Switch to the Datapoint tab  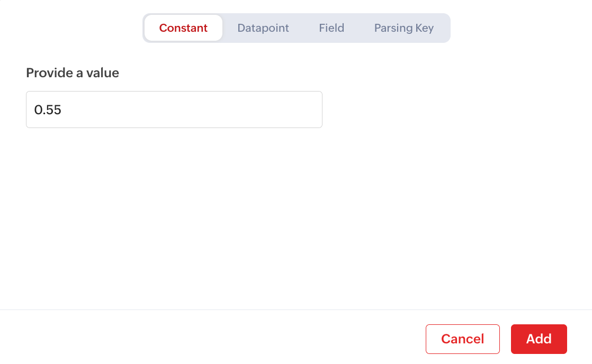[x=263, y=28]
